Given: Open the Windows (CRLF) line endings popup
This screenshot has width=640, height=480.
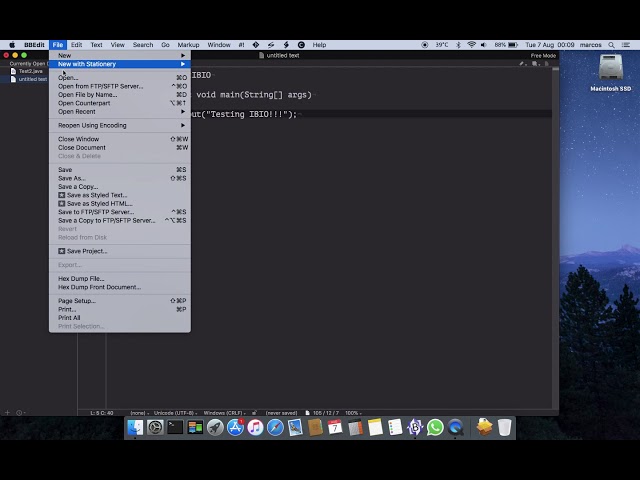Looking at the screenshot, I should (224, 413).
